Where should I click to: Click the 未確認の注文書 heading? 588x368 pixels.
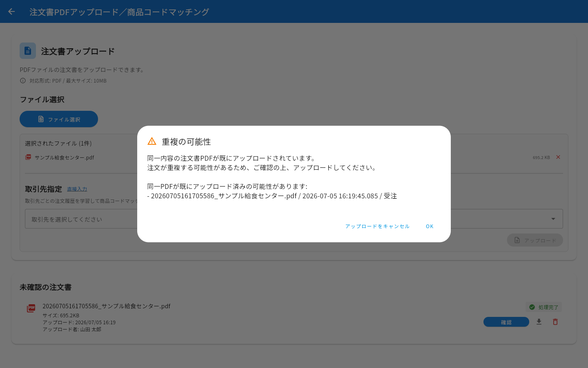(x=45, y=287)
